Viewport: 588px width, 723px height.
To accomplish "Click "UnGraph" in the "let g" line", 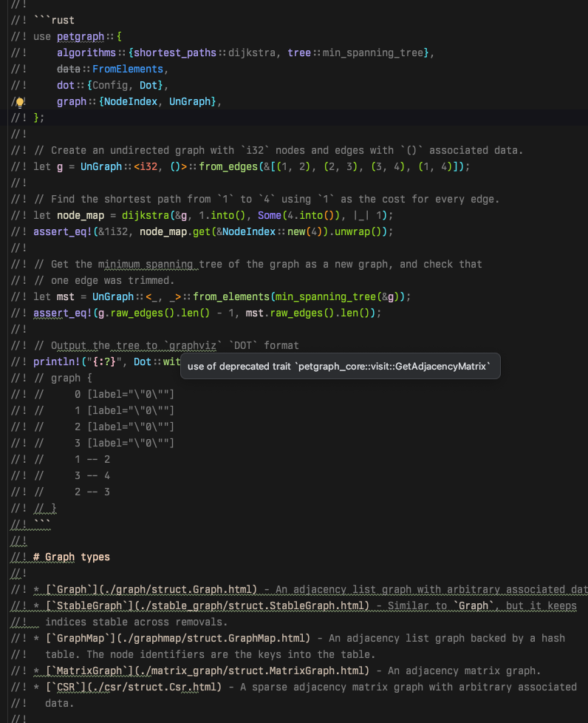I will 101,166.
